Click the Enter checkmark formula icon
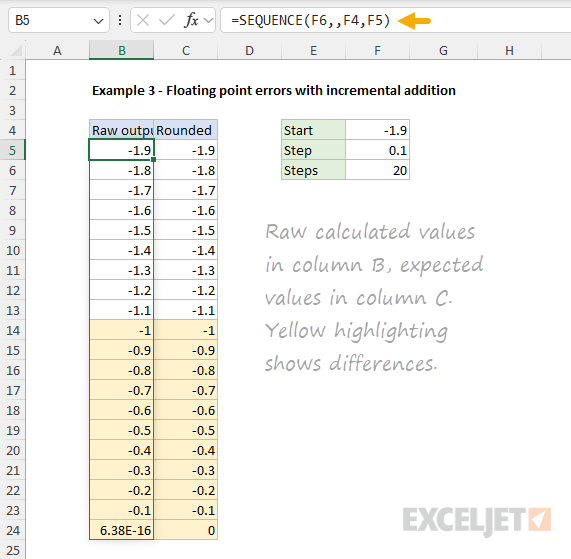This screenshot has width=571, height=559. [167, 20]
